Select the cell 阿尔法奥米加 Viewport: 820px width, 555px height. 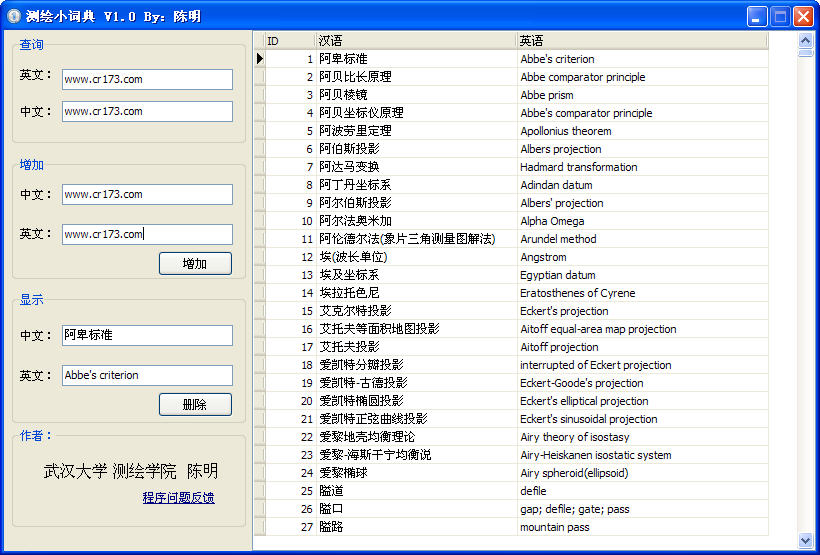[417, 221]
